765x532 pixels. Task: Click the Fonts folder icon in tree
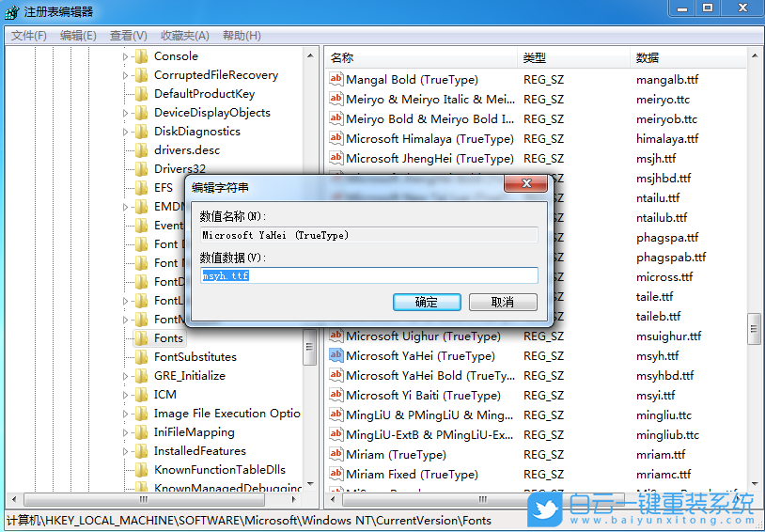[x=142, y=337]
